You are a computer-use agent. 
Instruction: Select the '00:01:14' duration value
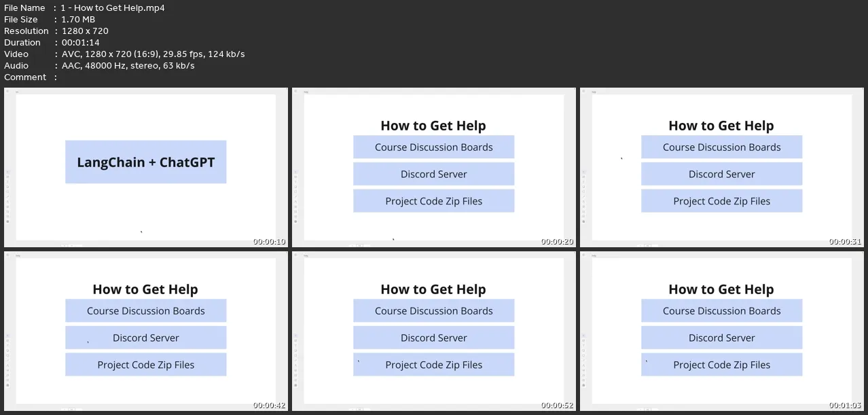pyautogui.click(x=80, y=43)
